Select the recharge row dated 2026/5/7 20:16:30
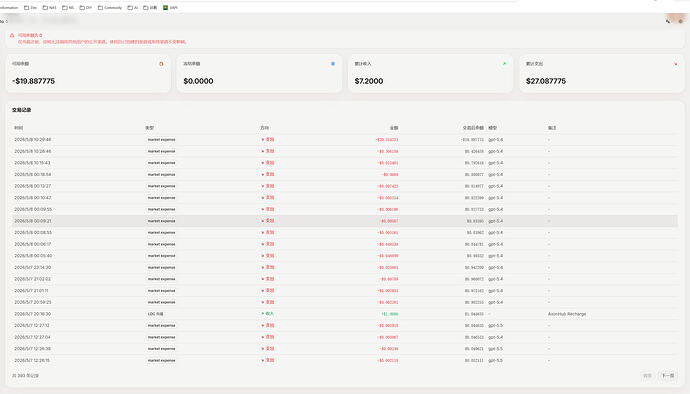The height and width of the screenshot is (394, 690). pos(345,314)
